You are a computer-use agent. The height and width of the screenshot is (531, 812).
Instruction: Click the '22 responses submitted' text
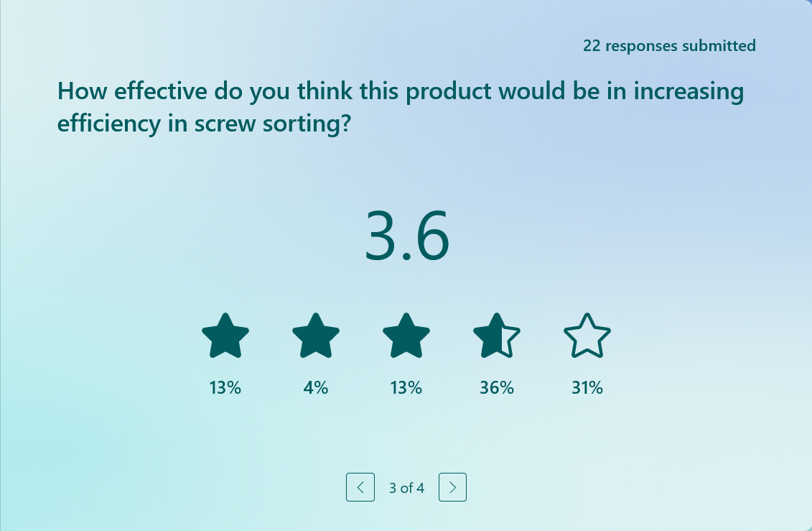pyautogui.click(x=669, y=46)
